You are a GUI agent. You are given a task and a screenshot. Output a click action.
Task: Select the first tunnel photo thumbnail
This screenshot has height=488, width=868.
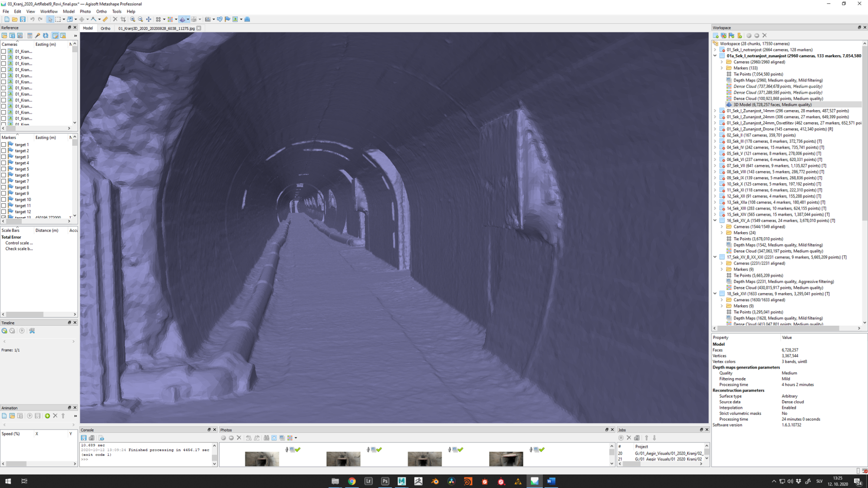point(262,459)
